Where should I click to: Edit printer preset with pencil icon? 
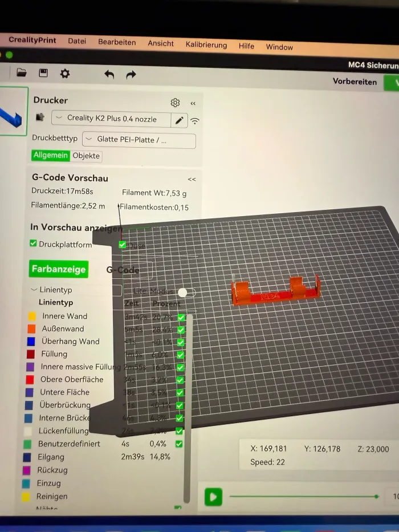point(180,120)
